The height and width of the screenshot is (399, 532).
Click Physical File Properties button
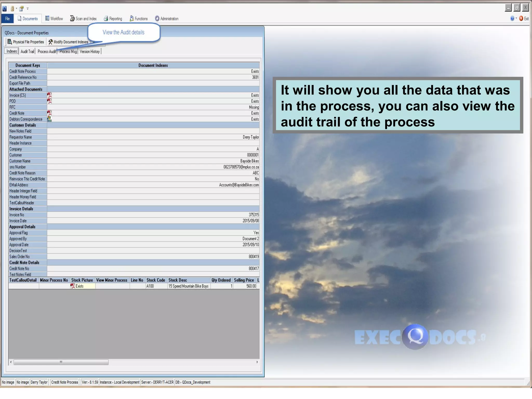tap(26, 42)
